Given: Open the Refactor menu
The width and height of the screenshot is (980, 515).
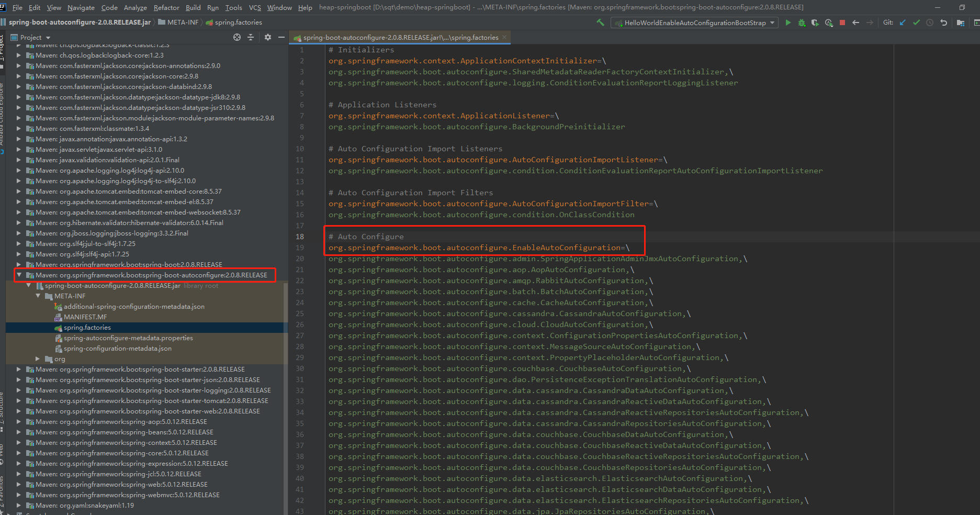Looking at the screenshot, I should [166, 7].
